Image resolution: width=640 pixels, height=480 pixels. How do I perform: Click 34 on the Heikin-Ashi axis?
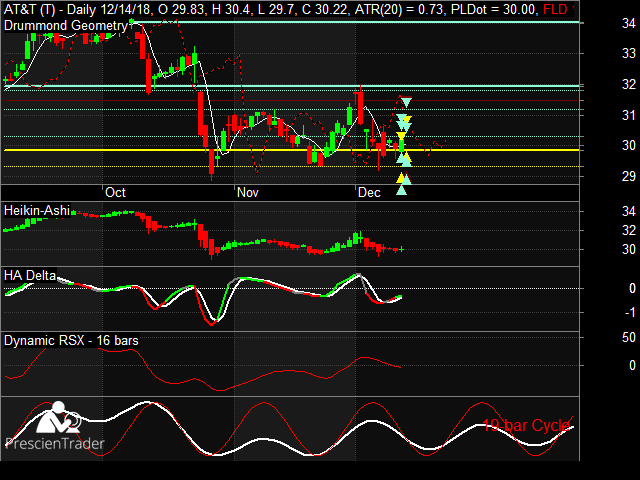pyautogui.click(x=629, y=211)
